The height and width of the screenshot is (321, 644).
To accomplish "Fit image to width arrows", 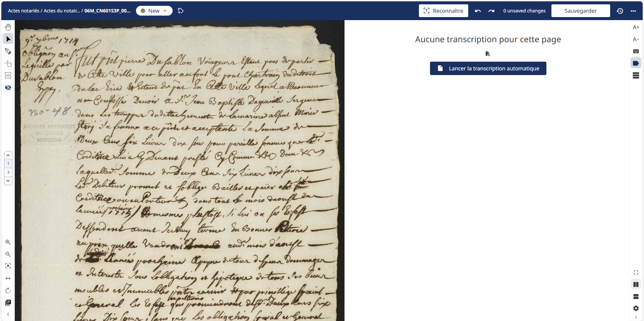I will 8,278.
